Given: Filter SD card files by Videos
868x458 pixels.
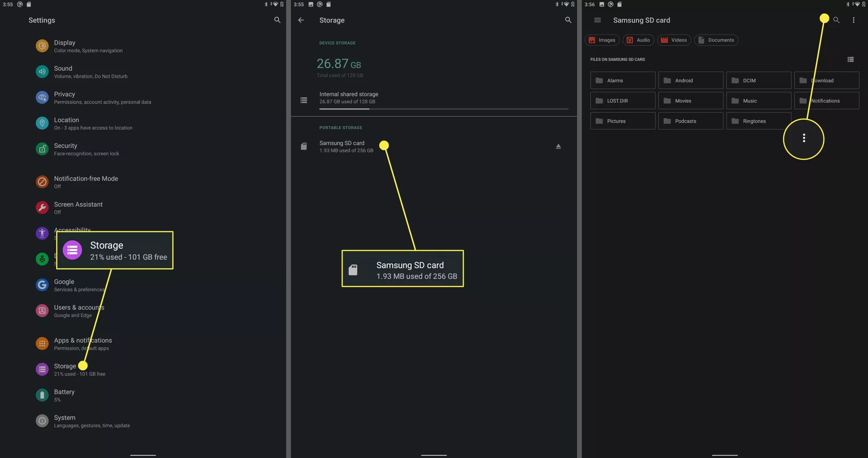Looking at the screenshot, I should coord(674,40).
